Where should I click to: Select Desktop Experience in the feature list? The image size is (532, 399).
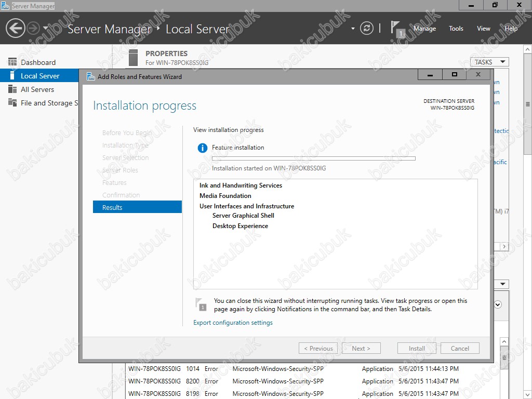[x=240, y=226]
